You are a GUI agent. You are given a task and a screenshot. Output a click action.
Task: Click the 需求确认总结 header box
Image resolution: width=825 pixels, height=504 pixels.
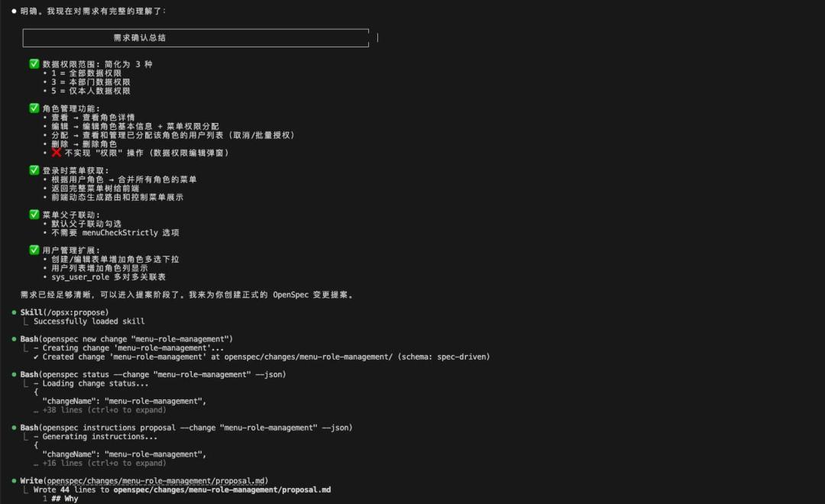point(196,38)
